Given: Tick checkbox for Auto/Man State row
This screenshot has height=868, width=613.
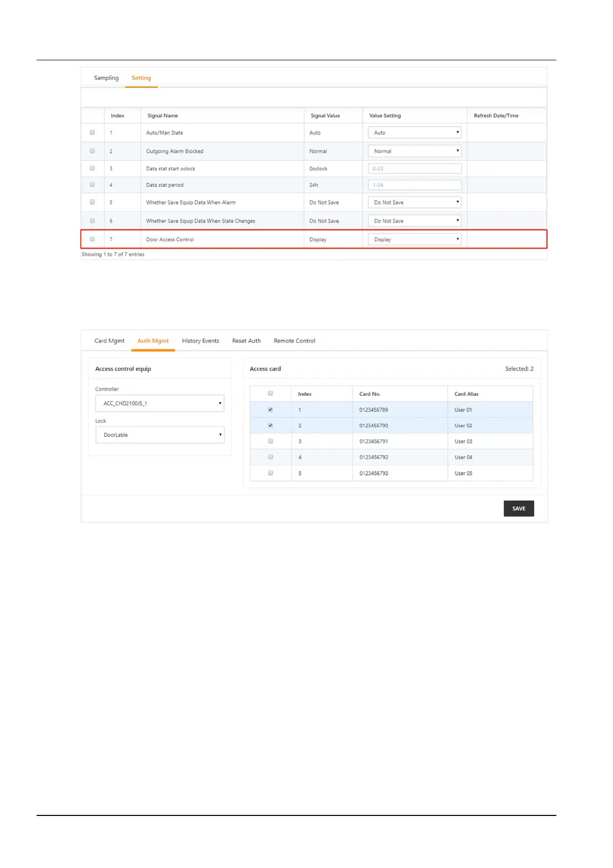Looking at the screenshot, I should (x=92, y=132).
